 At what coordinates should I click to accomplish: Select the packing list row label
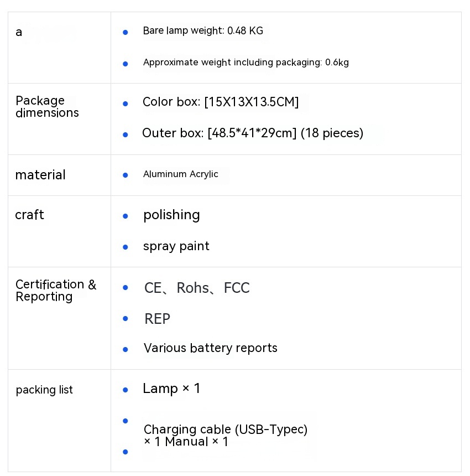point(44,390)
